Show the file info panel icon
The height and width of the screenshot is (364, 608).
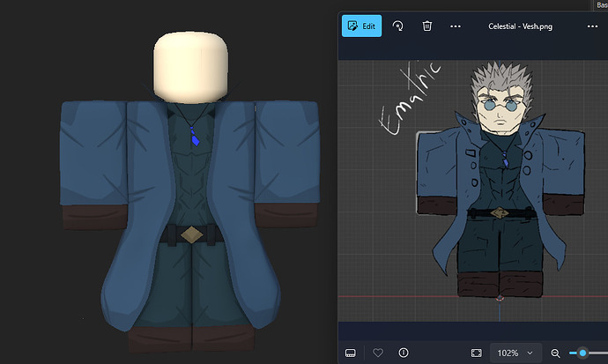point(404,353)
